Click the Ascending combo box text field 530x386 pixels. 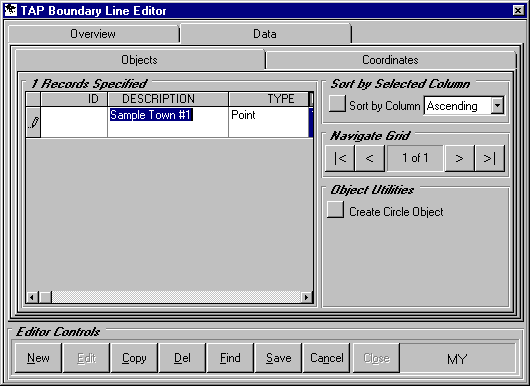click(x=458, y=106)
